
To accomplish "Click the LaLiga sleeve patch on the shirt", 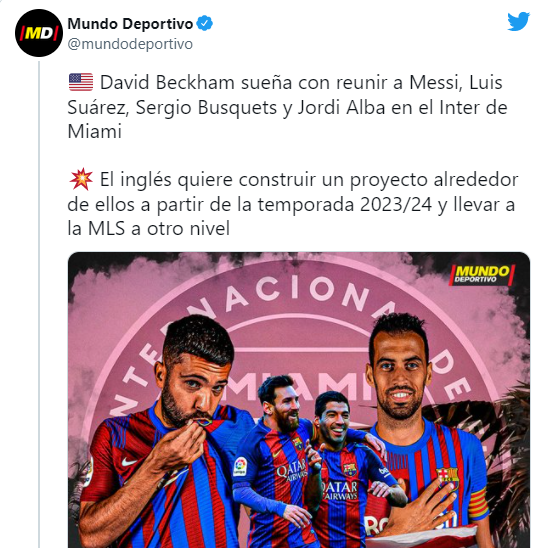I will (x=240, y=467).
